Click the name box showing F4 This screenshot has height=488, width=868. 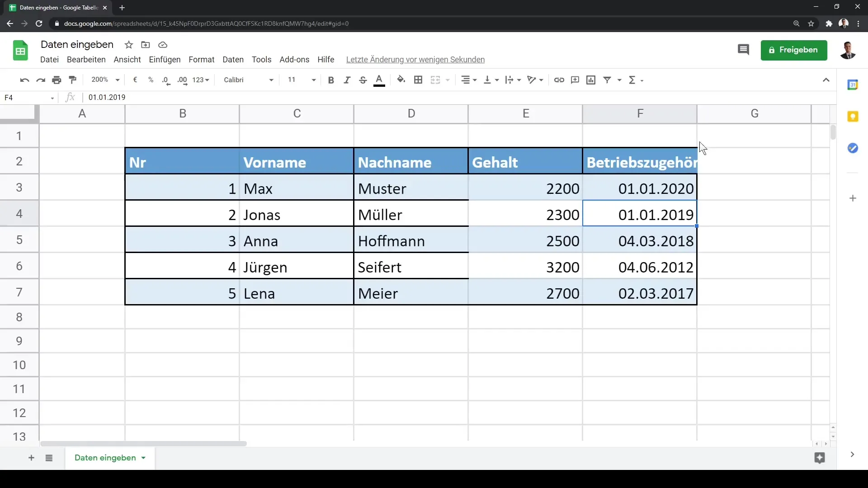[x=29, y=98]
